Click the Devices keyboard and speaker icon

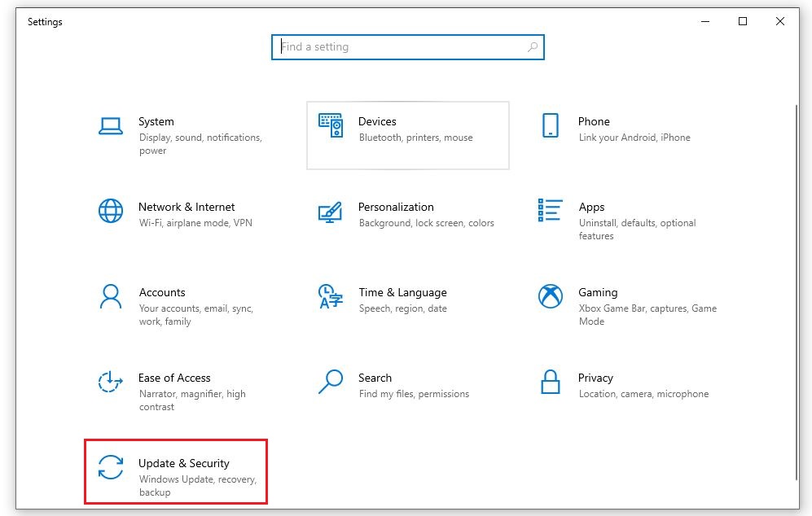[331, 126]
